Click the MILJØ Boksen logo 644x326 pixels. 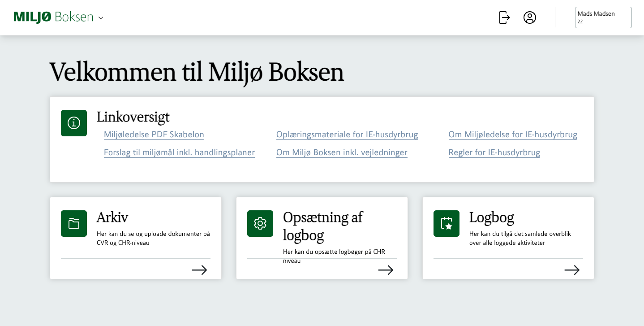pyautogui.click(x=53, y=17)
